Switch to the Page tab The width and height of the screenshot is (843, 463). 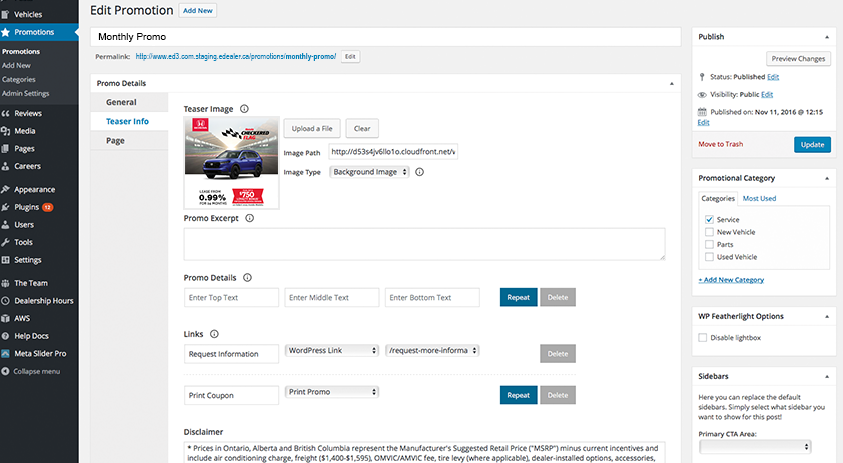(129, 141)
